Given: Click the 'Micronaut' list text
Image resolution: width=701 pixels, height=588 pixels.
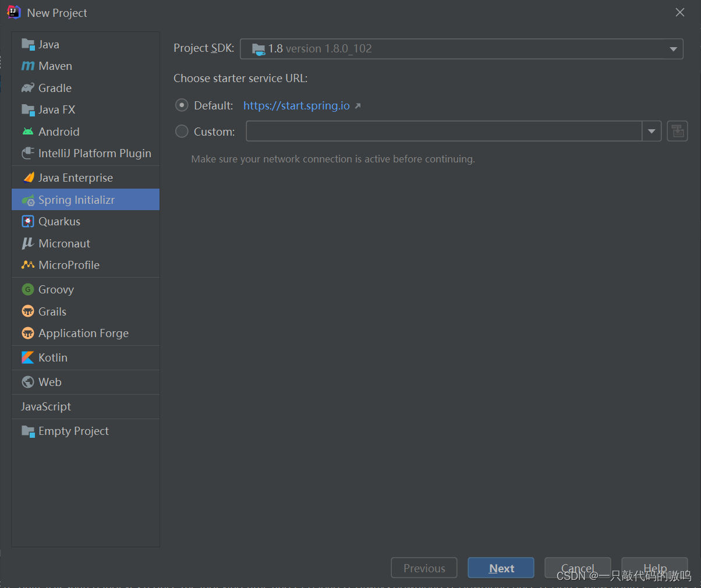Looking at the screenshot, I should [x=65, y=243].
